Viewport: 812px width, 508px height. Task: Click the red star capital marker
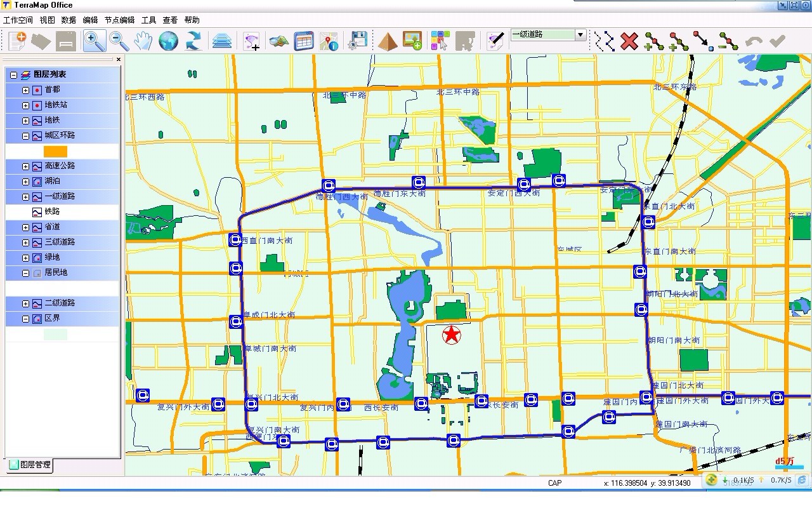pyautogui.click(x=451, y=334)
